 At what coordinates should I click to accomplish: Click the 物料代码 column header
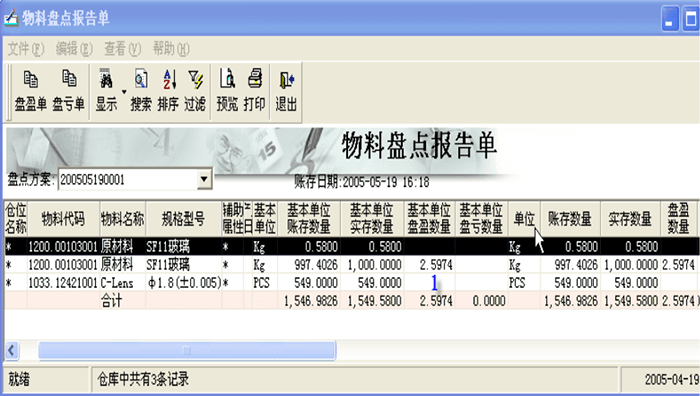click(x=63, y=219)
